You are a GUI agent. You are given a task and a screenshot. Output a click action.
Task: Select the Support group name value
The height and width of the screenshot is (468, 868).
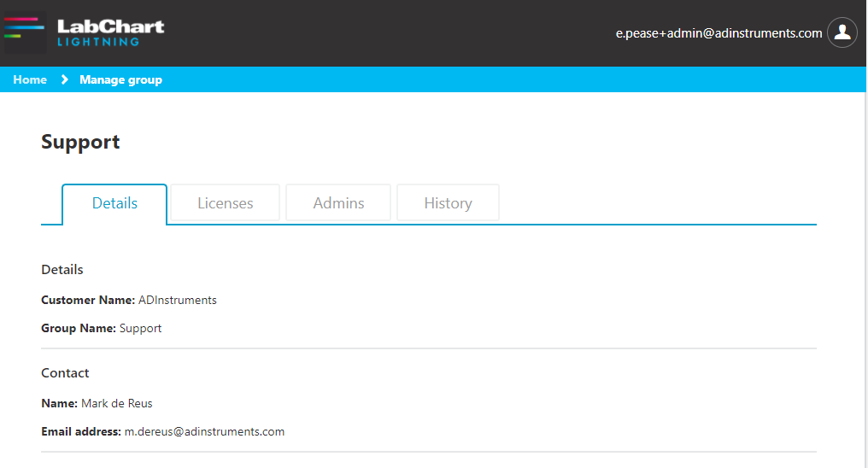(140, 328)
